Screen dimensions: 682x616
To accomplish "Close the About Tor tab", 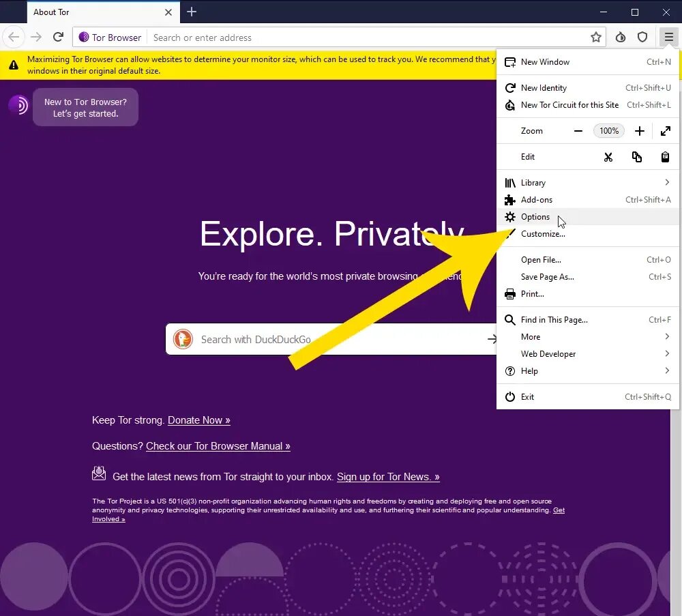I will click(x=168, y=12).
